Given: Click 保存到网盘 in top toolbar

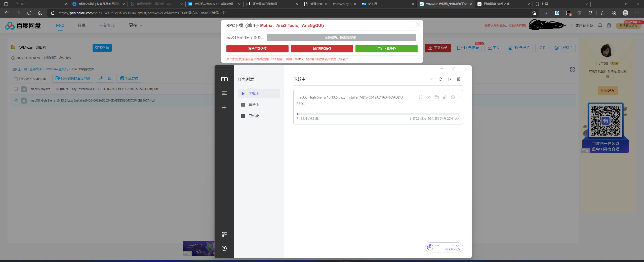Looking at the screenshot, I should pyautogui.click(x=468, y=48).
